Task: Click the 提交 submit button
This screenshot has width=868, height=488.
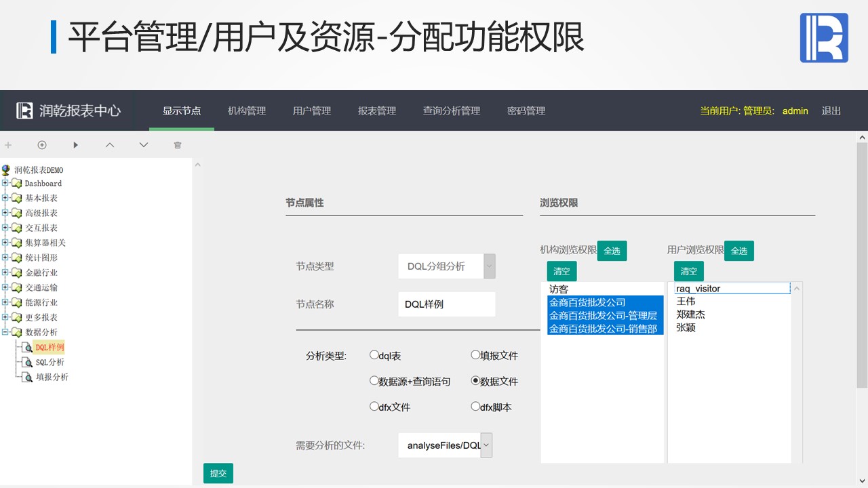Action: click(218, 473)
